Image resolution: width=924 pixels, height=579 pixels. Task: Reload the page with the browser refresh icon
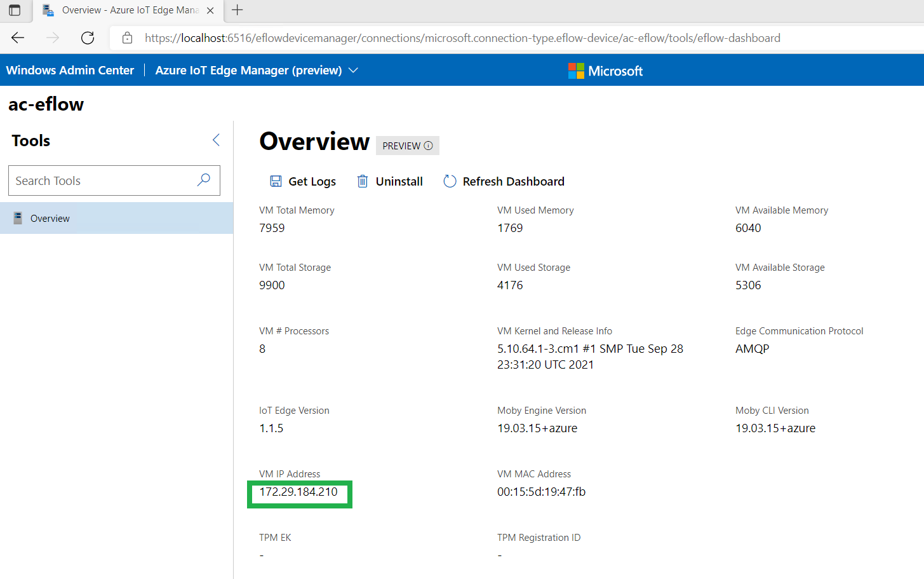point(88,38)
